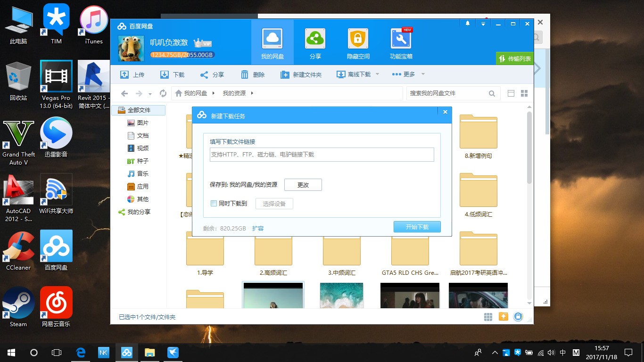Select 图片 category in sidebar

pyautogui.click(x=139, y=123)
